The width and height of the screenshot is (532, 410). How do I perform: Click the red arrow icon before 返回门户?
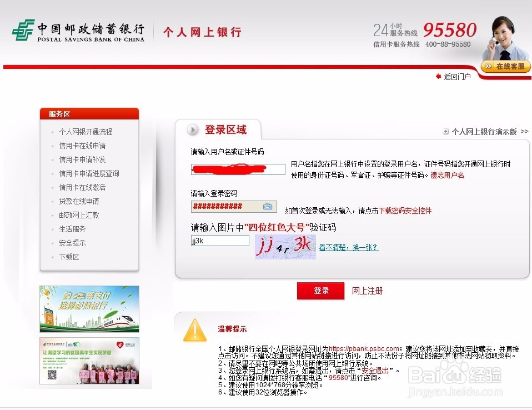pyautogui.click(x=438, y=77)
